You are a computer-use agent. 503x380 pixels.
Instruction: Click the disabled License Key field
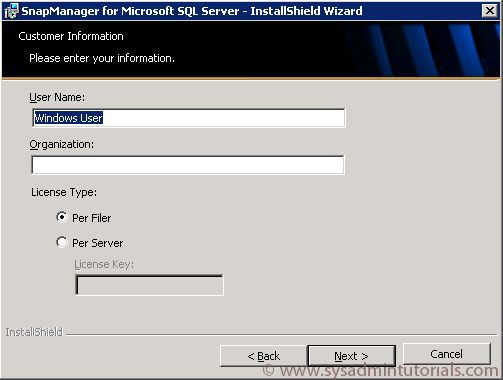[149, 285]
